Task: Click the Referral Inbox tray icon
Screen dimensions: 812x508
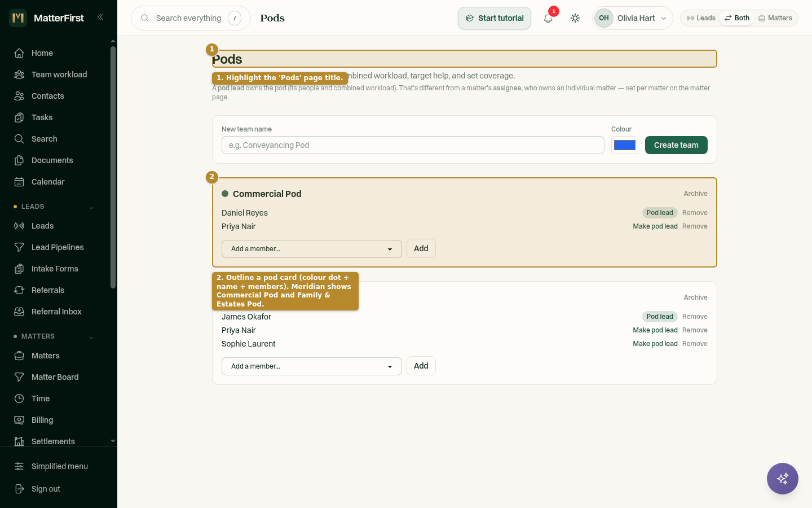Action: (19, 312)
